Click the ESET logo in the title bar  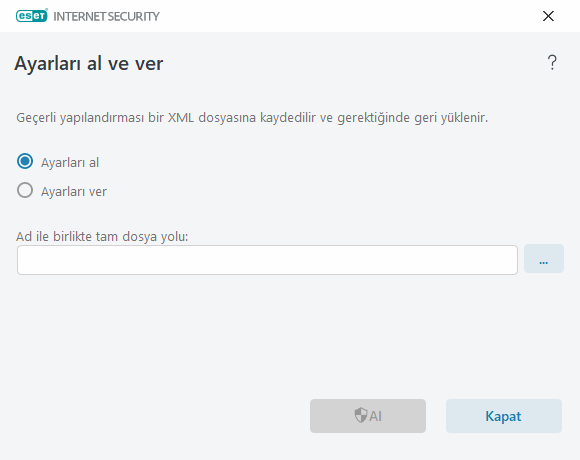32,16
